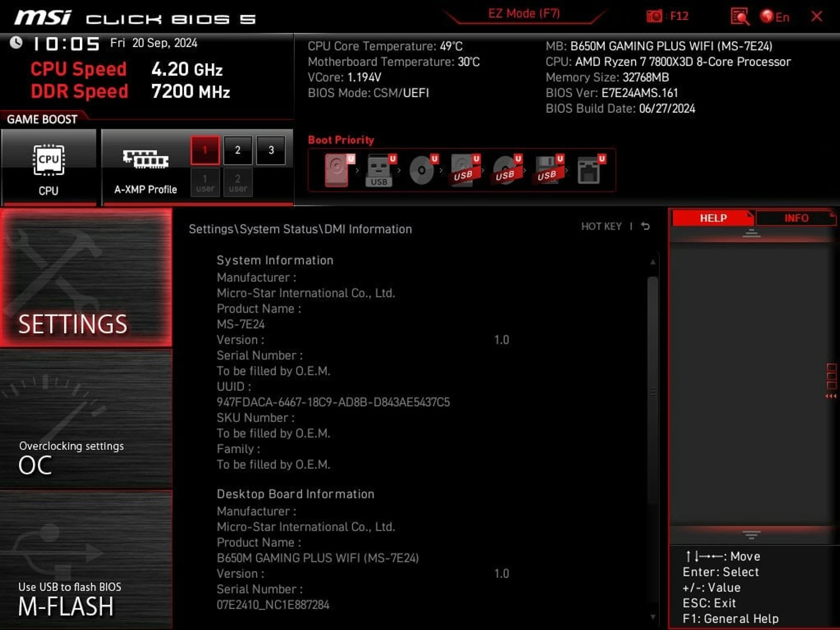
Task: Select A-XMP user profile 1
Action: pos(205,183)
